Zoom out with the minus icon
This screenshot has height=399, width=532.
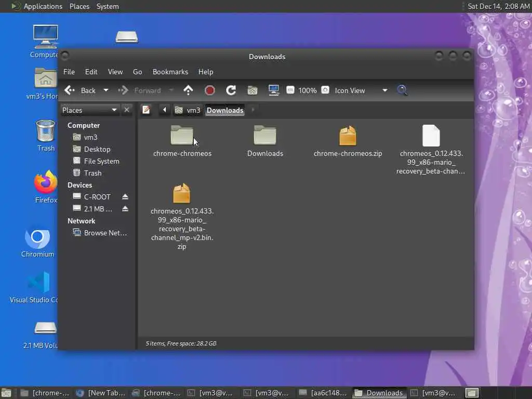[x=290, y=90]
